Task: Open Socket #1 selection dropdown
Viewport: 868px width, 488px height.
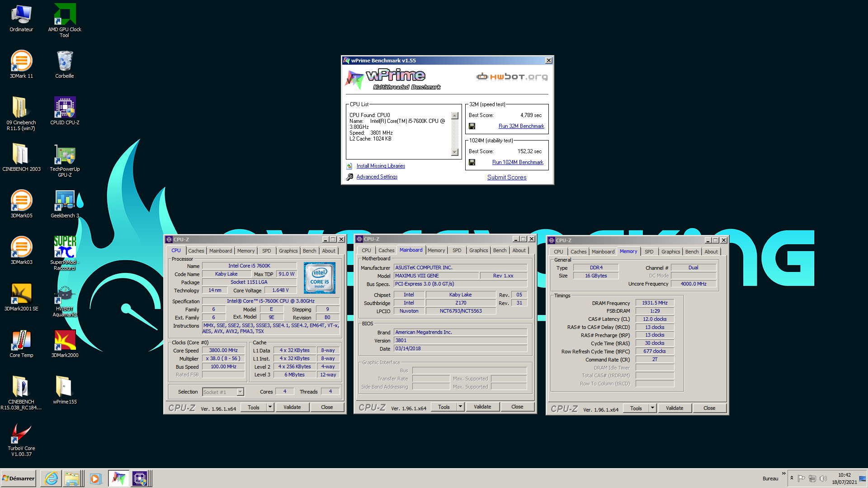Action: (240, 392)
